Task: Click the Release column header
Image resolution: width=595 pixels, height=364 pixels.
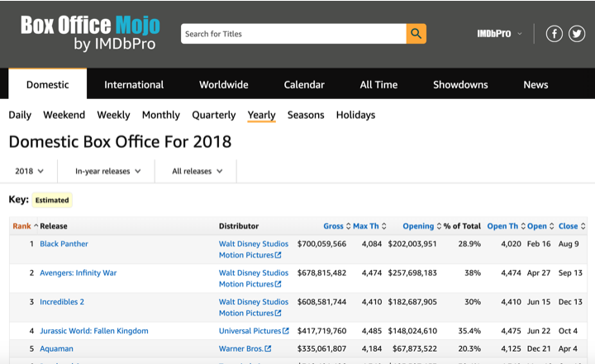Action: pos(54,226)
